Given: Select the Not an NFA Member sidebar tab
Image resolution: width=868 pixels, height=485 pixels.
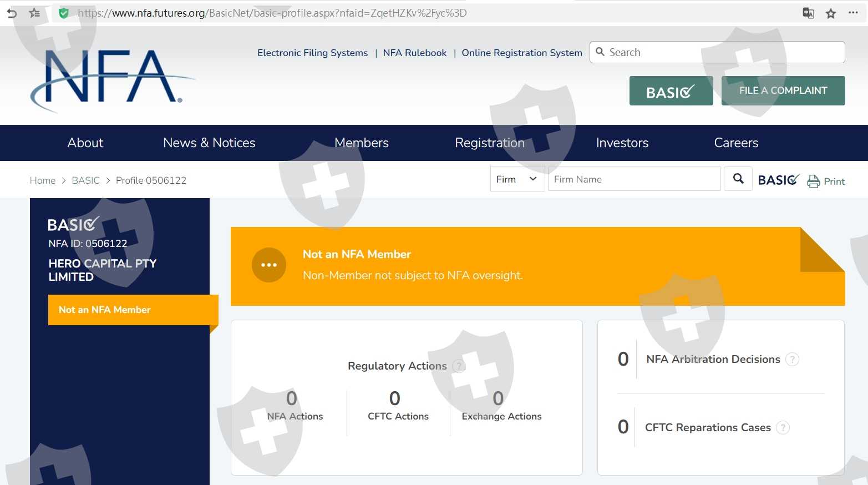Looking at the screenshot, I should (133, 310).
